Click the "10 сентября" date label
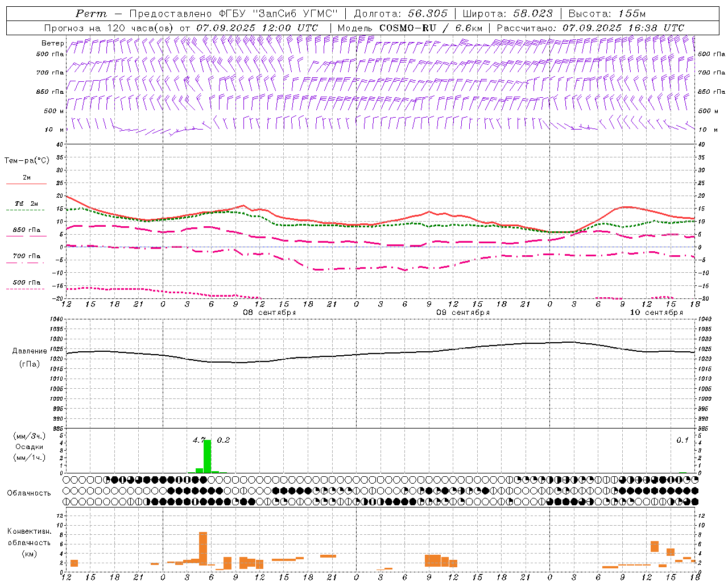This screenshot has height=582, width=728. [656, 313]
